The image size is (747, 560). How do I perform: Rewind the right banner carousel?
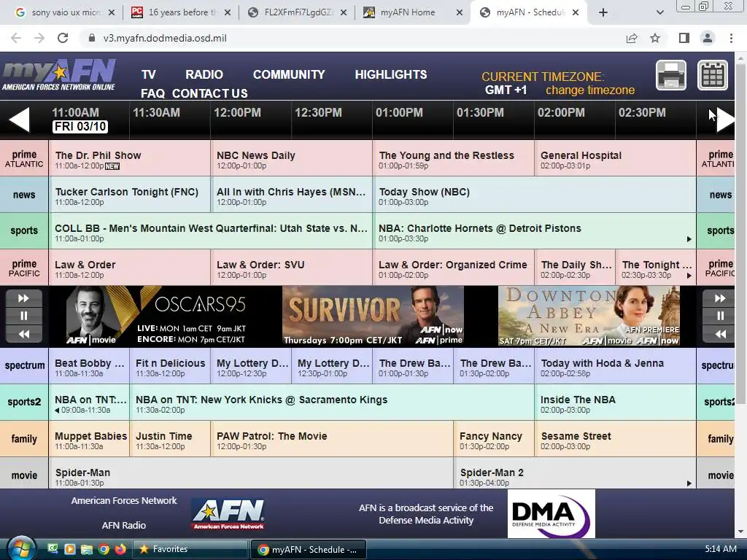point(720,334)
